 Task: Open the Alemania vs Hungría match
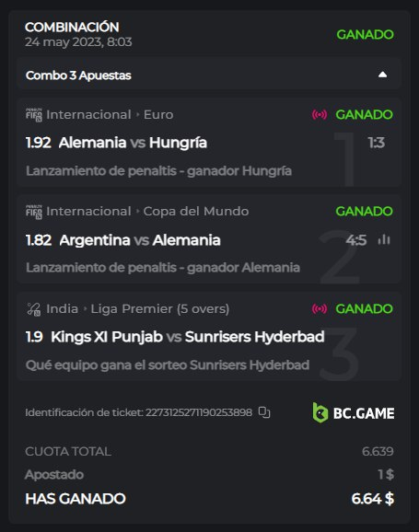click(133, 143)
